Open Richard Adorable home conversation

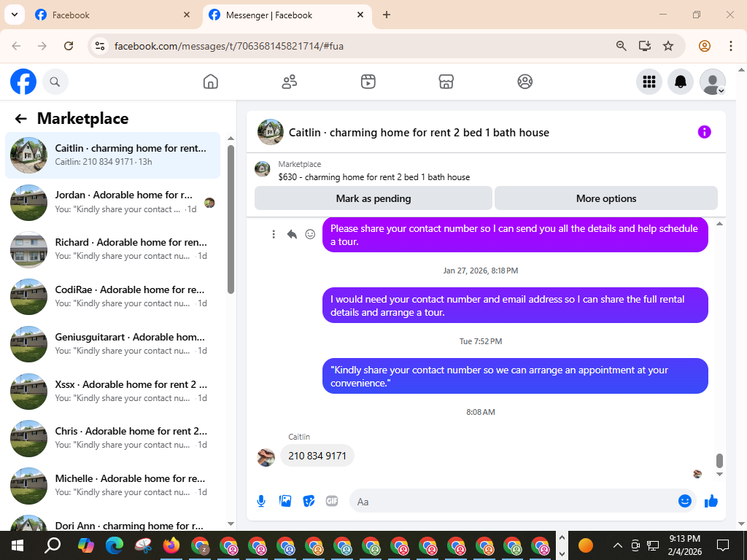tap(113, 249)
